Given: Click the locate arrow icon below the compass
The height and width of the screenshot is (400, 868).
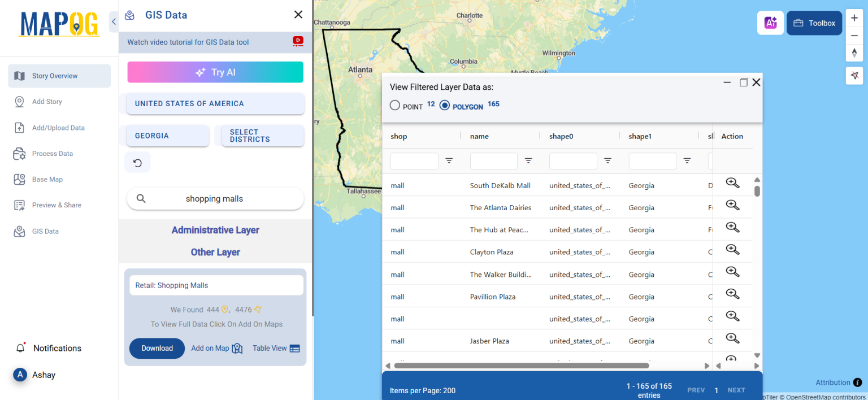Looking at the screenshot, I should pos(854,75).
